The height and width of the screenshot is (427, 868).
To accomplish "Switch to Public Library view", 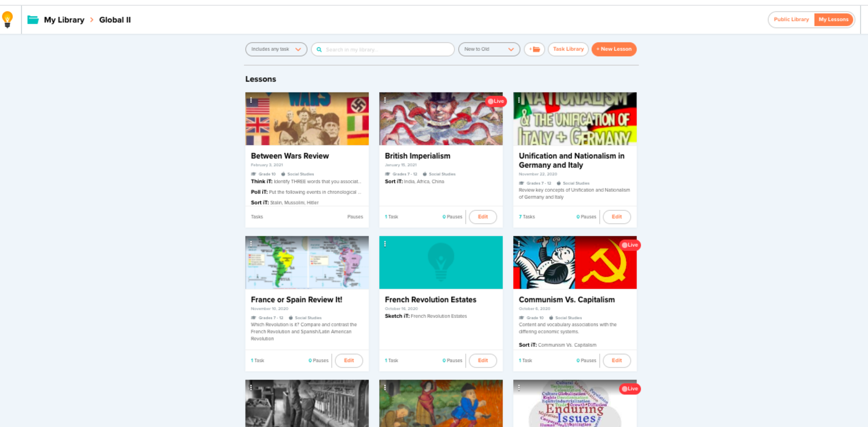I will 791,19.
